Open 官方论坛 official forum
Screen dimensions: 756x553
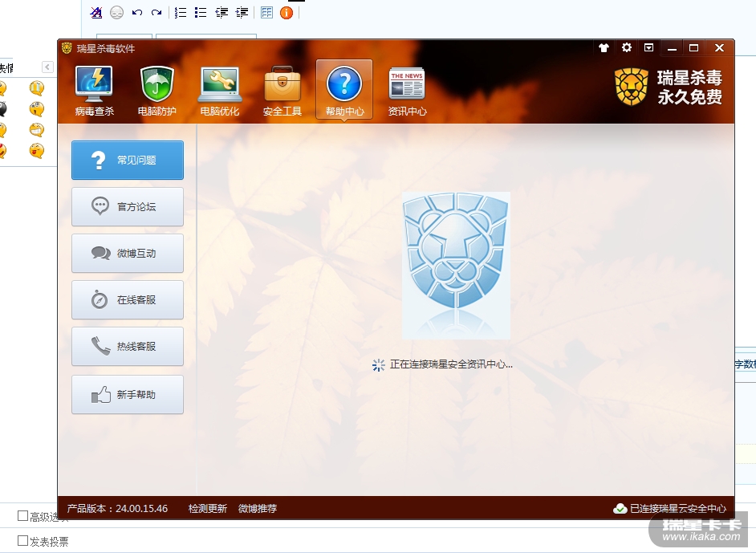tap(128, 207)
